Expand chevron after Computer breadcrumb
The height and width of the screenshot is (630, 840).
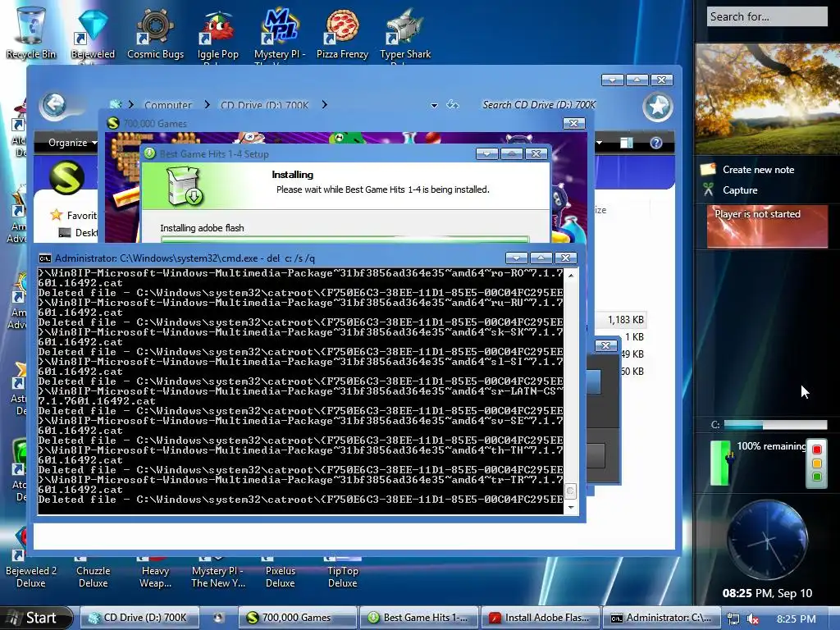pos(207,105)
